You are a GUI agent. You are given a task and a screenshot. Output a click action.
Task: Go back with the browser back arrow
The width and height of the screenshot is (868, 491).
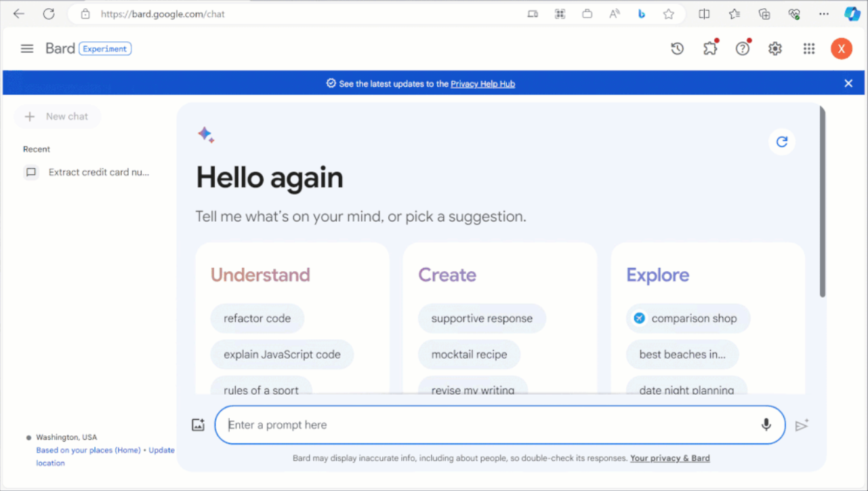(19, 14)
